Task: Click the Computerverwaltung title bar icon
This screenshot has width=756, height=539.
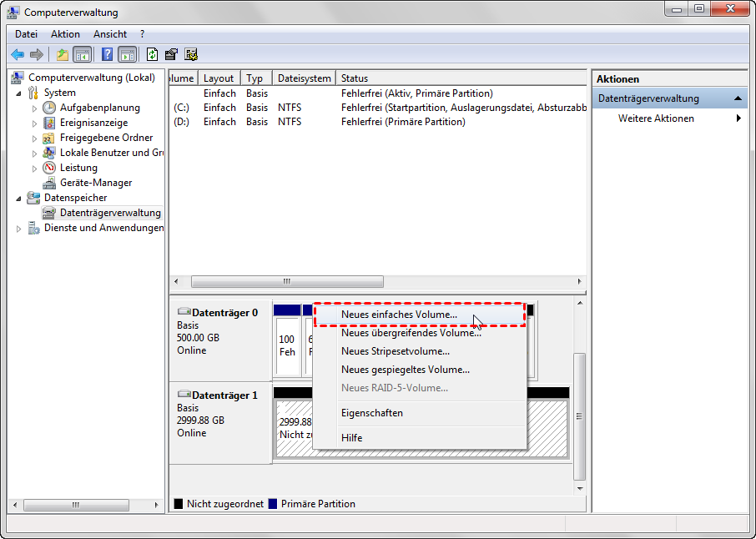Action: click(x=13, y=13)
